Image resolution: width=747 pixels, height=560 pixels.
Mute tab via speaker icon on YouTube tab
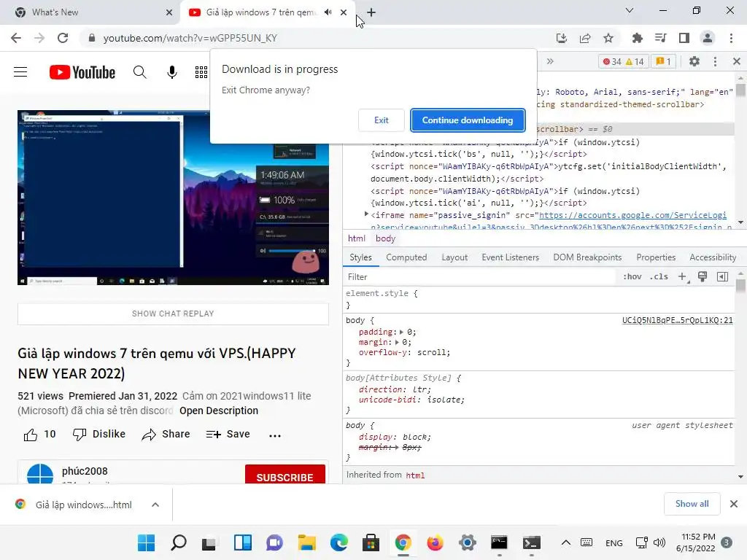(328, 12)
